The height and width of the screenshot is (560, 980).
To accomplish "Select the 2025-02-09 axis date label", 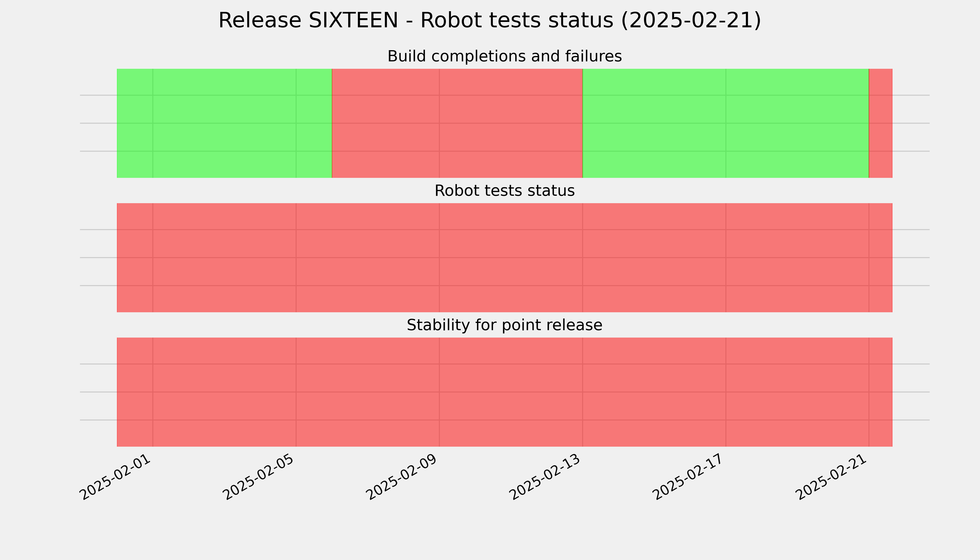I will (402, 477).
